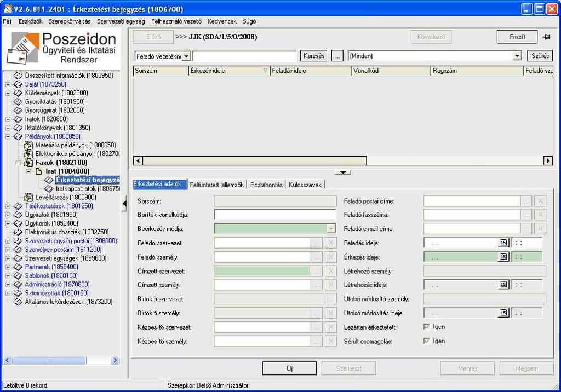Screen dimensions: 561x392
Task: Collapse the left panel with splitter arrow
Action: (124, 204)
